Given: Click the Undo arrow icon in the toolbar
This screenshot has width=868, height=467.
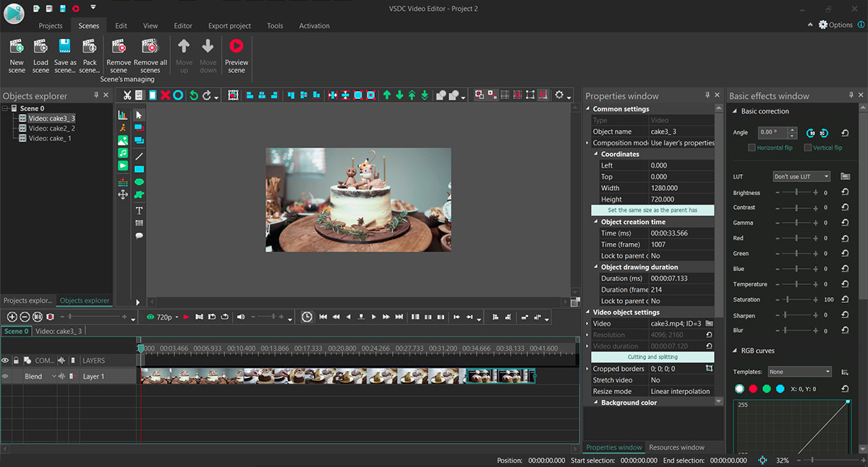Looking at the screenshot, I should [x=193, y=95].
